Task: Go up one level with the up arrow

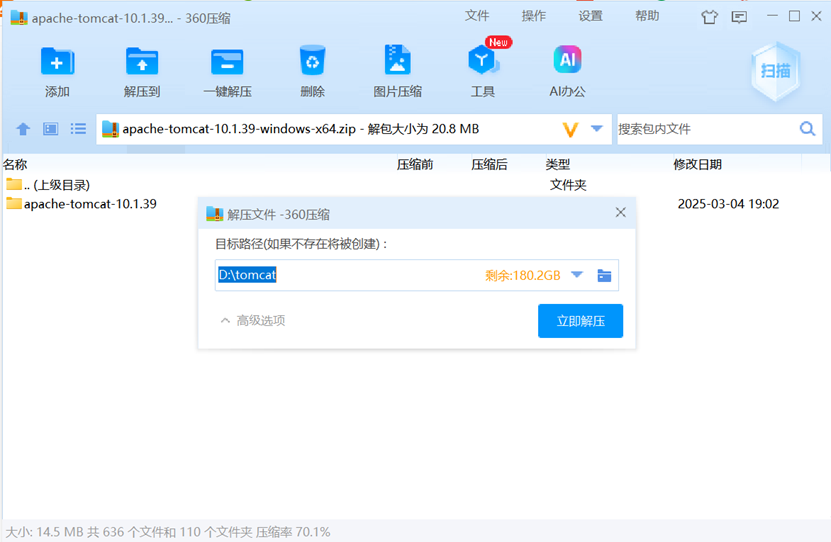Action: [23, 129]
